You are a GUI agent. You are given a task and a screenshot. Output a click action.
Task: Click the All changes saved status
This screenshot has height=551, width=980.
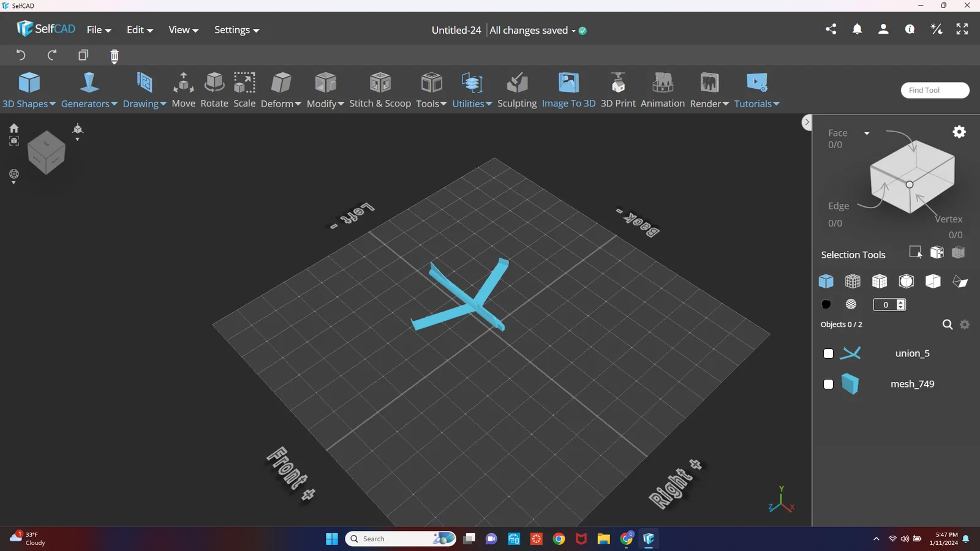(x=529, y=30)
